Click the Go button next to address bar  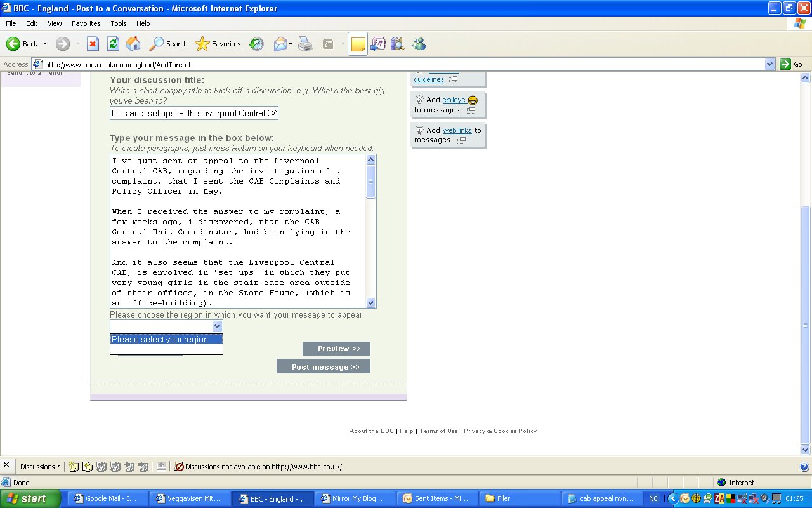coord(792,64)
